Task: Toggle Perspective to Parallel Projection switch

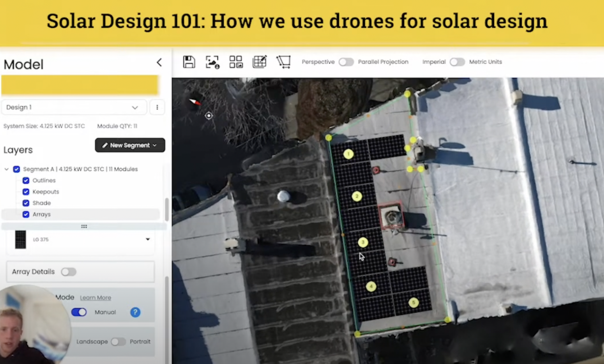Action: tap(346, 62)
